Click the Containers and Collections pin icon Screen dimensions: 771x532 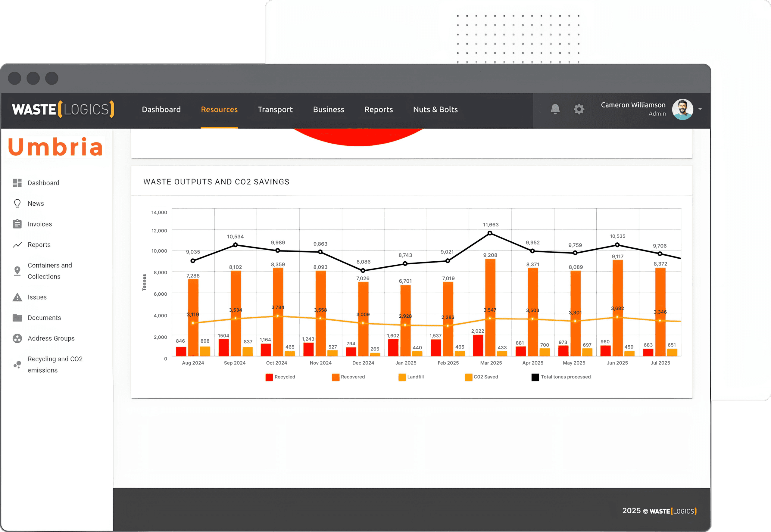pos(17,271)
